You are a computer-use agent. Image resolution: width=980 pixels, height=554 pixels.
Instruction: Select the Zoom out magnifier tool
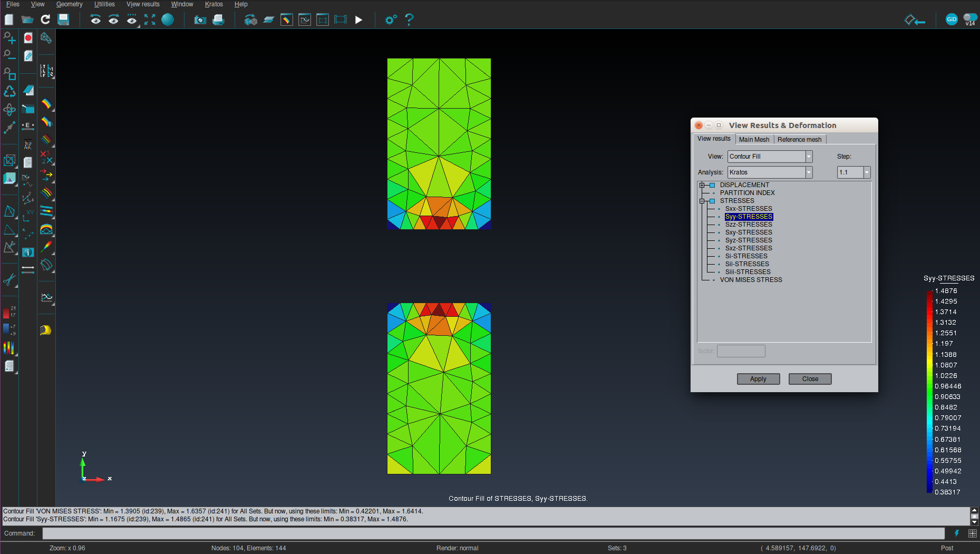point(9,55)
